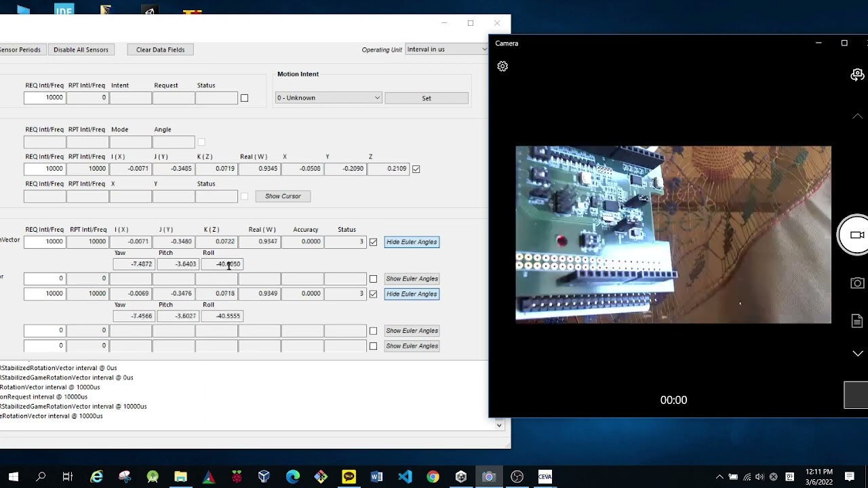Open camera roll thumbnail in Camera window
868x488 pixels.
tap(856, 395)
